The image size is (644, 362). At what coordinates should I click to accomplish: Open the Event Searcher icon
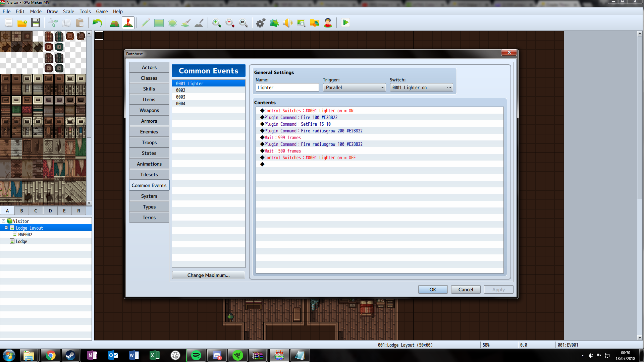301,23
